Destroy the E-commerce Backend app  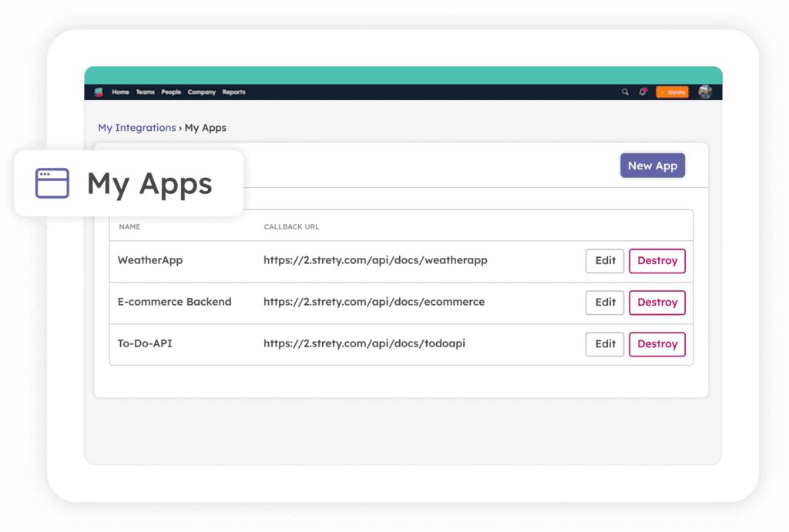656,303
